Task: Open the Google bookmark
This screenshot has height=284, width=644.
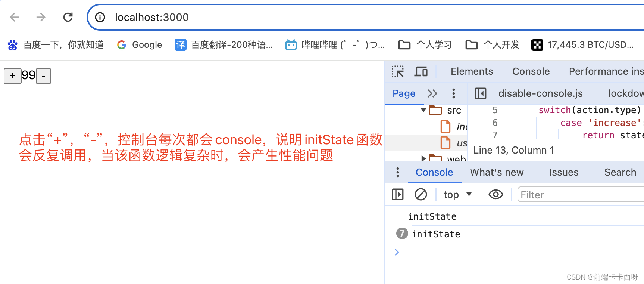Action: click(x=140, y=45)
